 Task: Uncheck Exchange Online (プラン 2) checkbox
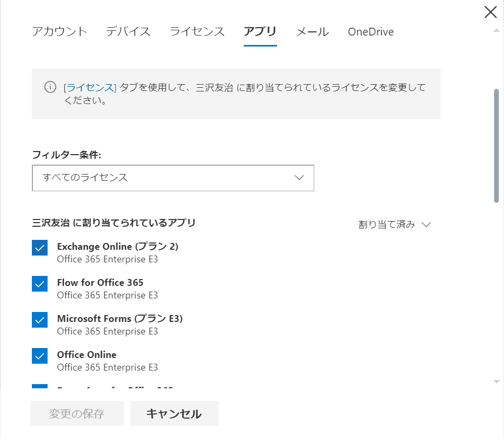coord(40,248)
